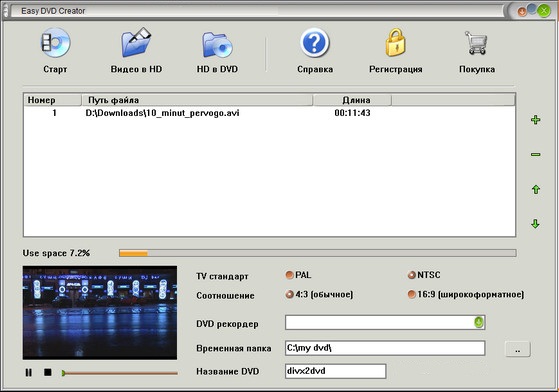Viewport: 559px width, 392px height.
Task: Choose 16:9 (широкоформатное) aspect ratio
Action: pos(412,294)
